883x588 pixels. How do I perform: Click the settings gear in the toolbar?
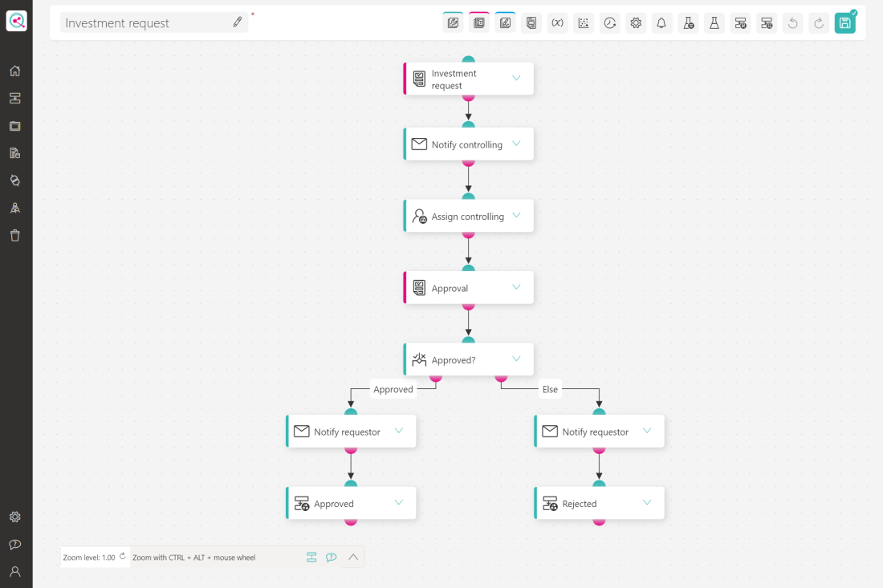pyautogui.click(x=636, y=22)
